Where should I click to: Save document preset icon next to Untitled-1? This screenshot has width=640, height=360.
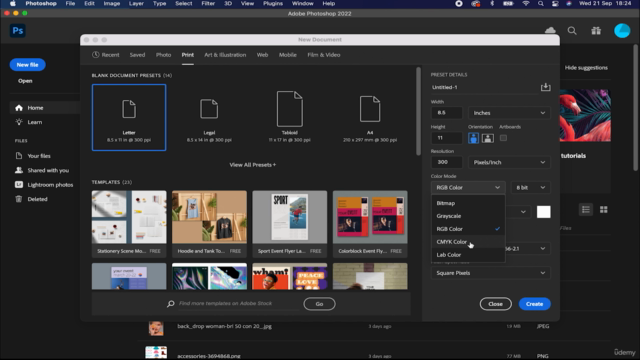pos(545,87)
